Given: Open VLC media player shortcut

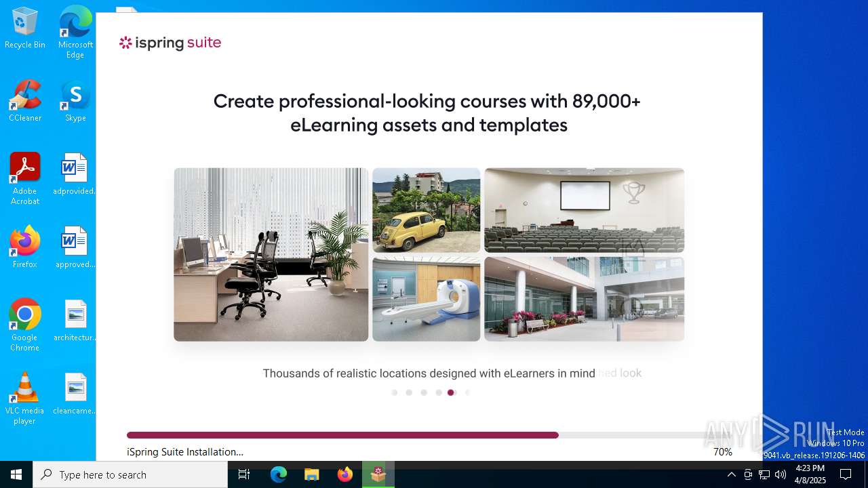Looking at the screenshot, I should (25, 399).
